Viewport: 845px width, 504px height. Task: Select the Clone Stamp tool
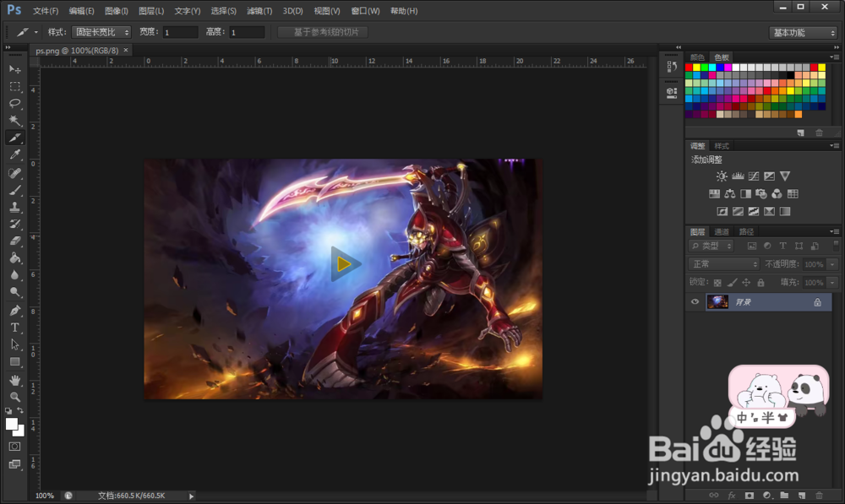14,207
